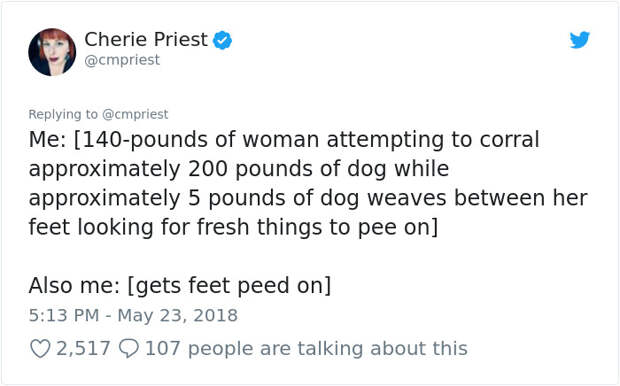This screenshot has width=620, height=386.
Task: Click the "approximately 5 pounds of dog" line
Action: tap(308, 198)
